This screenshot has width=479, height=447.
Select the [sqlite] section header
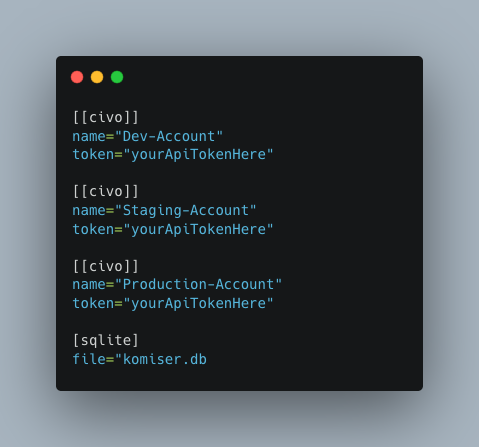coord(106,340)
